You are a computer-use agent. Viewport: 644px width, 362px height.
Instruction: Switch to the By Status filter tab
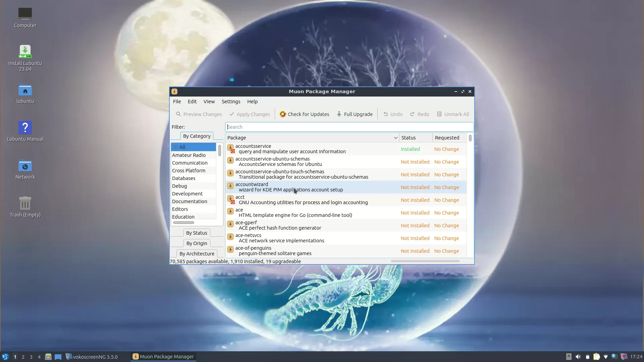tap(197, 233)
